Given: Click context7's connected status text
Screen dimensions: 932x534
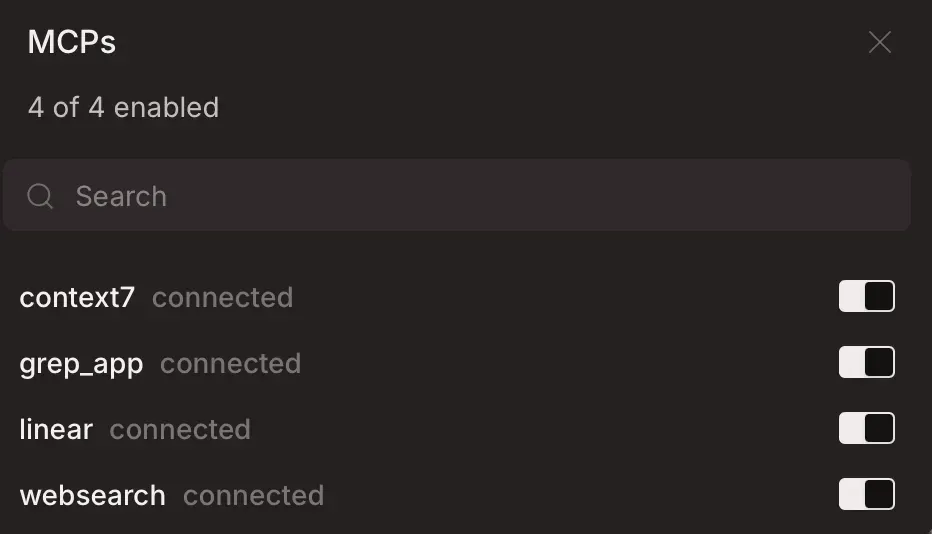Looking at the screenshot, I should point(222,298).
